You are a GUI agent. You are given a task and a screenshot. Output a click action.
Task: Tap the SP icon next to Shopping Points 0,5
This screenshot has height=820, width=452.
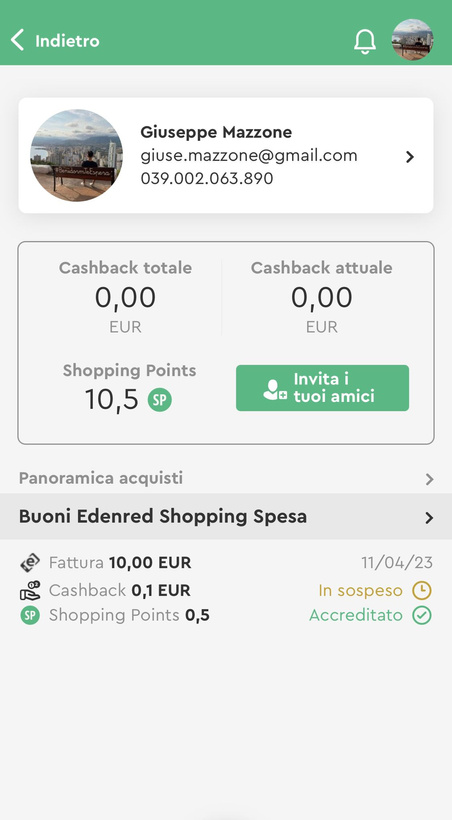point(30,616)
